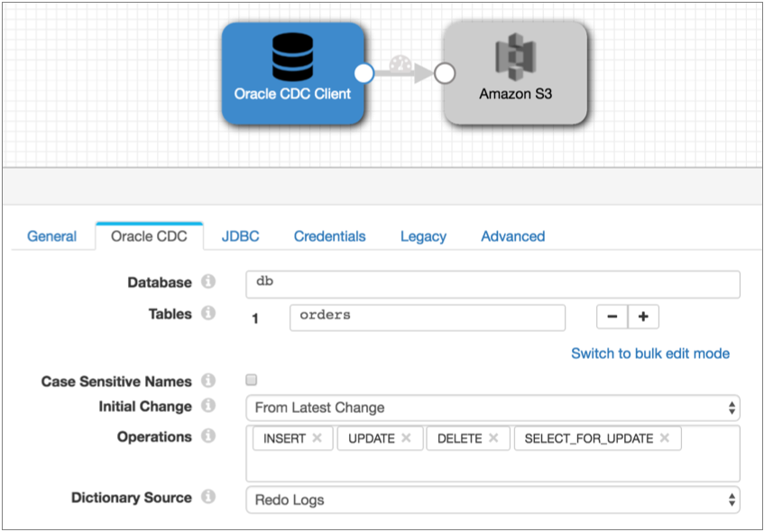Remove the INSERT operation tag
The width and height of the screenshot is (764, 532).
[x=317, y=438]
